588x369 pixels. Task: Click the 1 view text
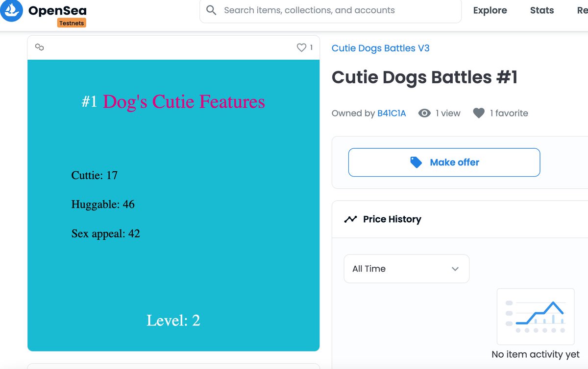pyautogui.click(x=448, y=113)
